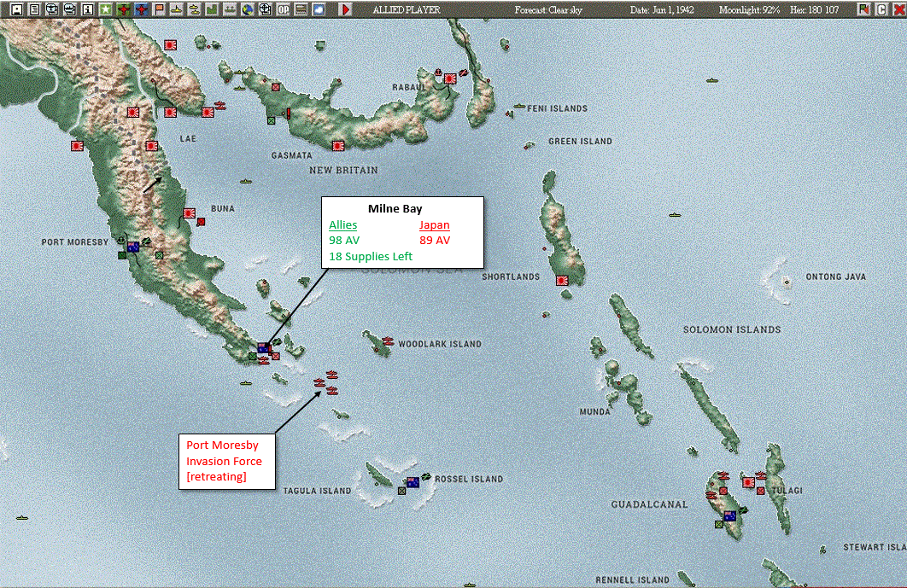907x588 pixels.
Task: Select the Australian flag on Guadalcanal
Action: point(730,515)
